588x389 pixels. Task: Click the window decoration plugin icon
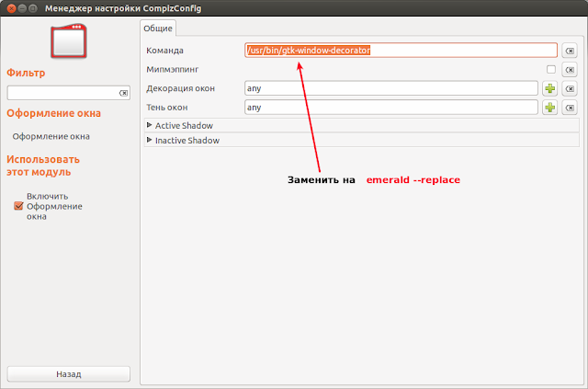click(x=69, y=41)
